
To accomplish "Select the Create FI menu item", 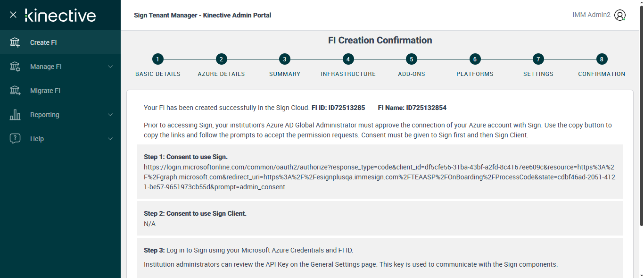I will tap(43, 42).
